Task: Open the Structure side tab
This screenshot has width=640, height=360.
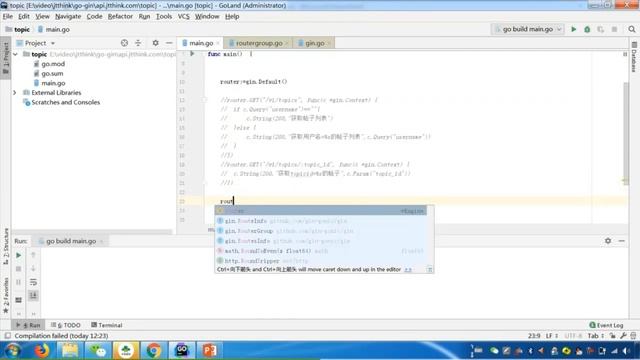Action: pos(6,246)
